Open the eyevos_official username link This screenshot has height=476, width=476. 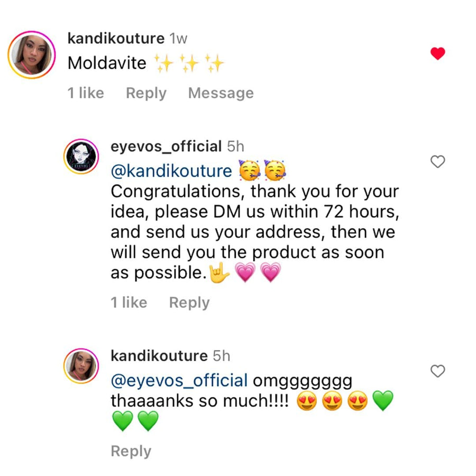[x=166, y=146]
